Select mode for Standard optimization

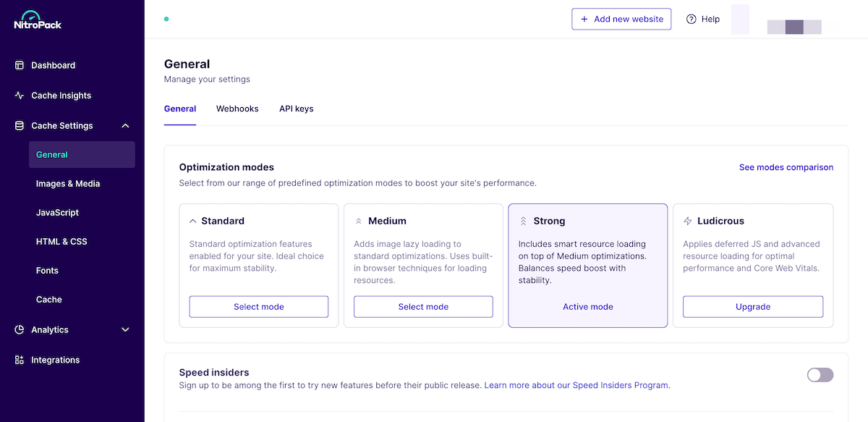click(259, 307)
